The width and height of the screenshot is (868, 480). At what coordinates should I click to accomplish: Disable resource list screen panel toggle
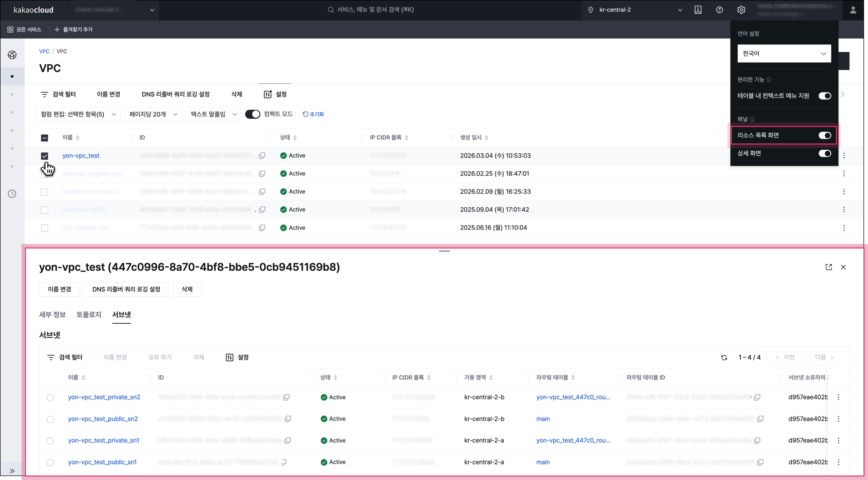(824, 135)
